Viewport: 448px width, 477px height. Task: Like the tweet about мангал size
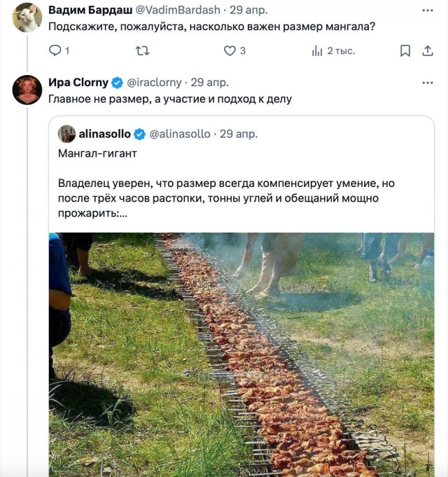click(230, 51)
